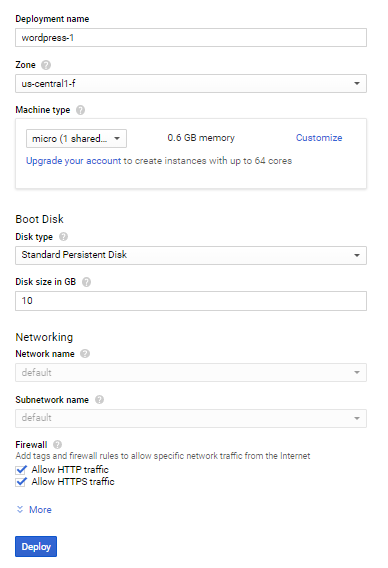Click the Upgrade your account link
Image resolution: width=388 pixels, height=568 pixels.
(74, 161)
